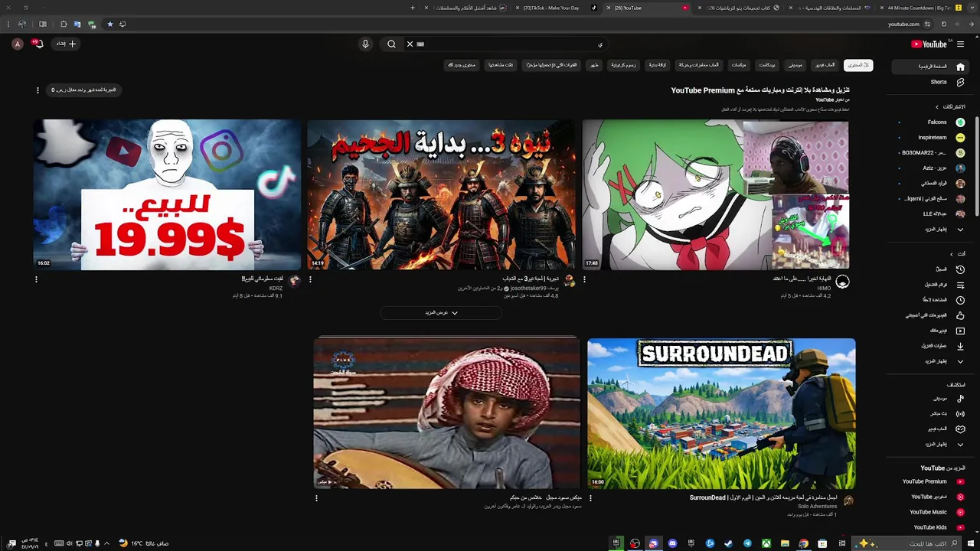The image size is (980, 551).
Task: Open the YouTube hamburger guide menu
Action: [x=960, y=44]
